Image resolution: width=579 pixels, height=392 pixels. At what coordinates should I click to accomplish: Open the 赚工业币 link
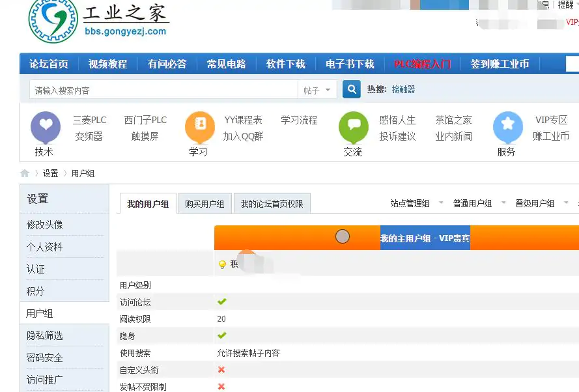pos(551,136)
